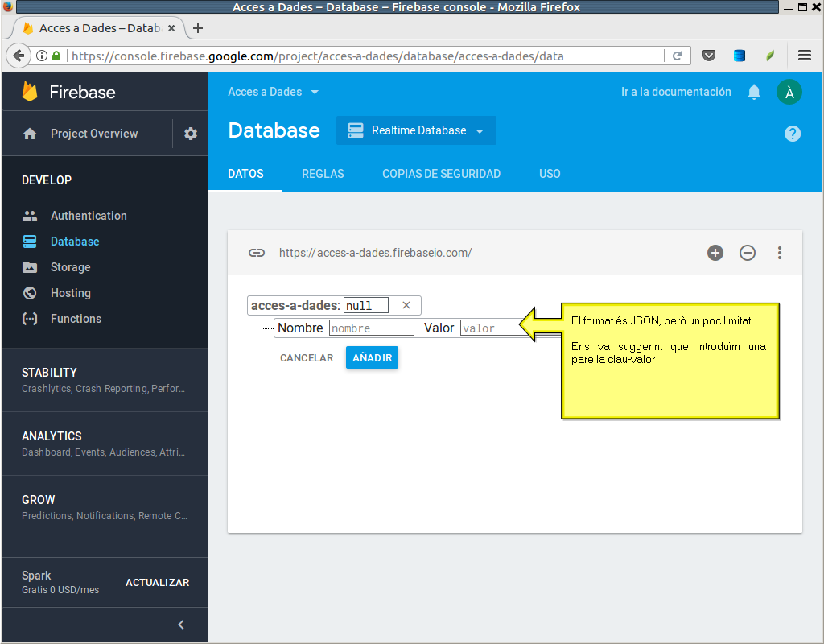Image resolution: width=824 pixels, height=644 pixels.
Task: Click the Project Overview label
Action: [x=94, y=134]
